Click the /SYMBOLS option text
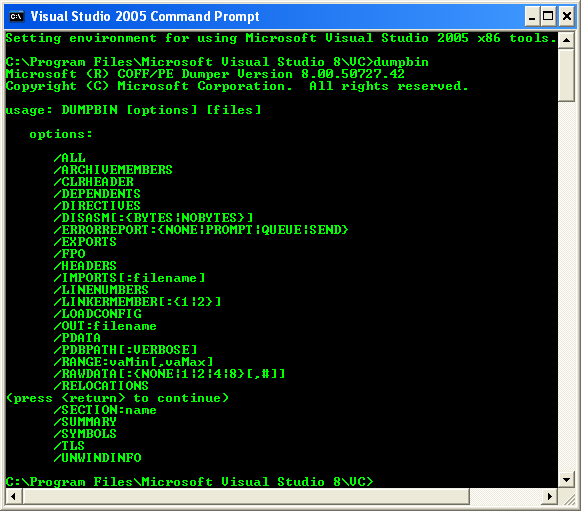The height and width of the screenshot is (511, 581). coord(85,434)
